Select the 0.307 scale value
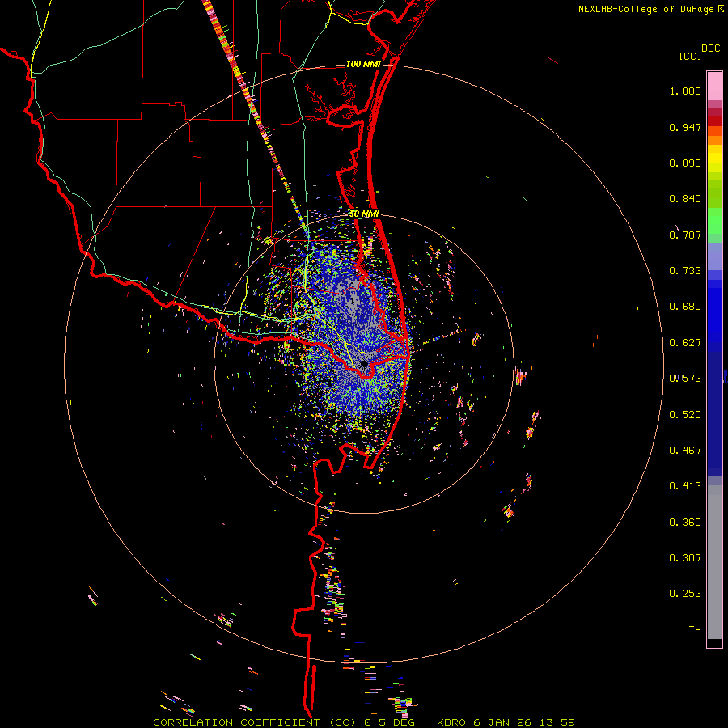 (x=685, y=558)
